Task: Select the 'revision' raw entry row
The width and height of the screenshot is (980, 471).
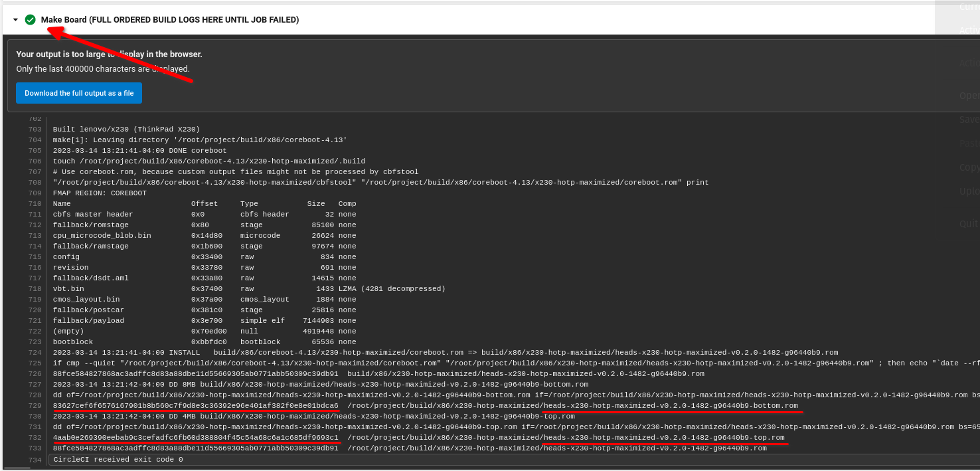Action: 204,268
